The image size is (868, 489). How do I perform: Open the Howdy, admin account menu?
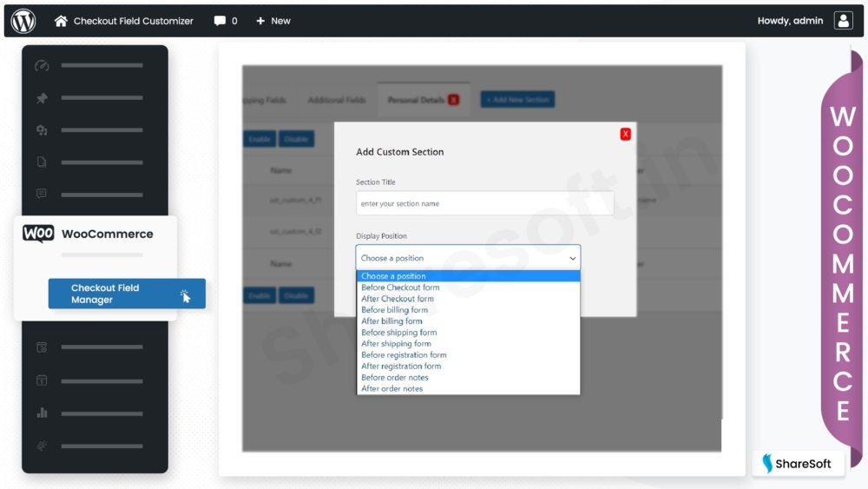[790, 21]
